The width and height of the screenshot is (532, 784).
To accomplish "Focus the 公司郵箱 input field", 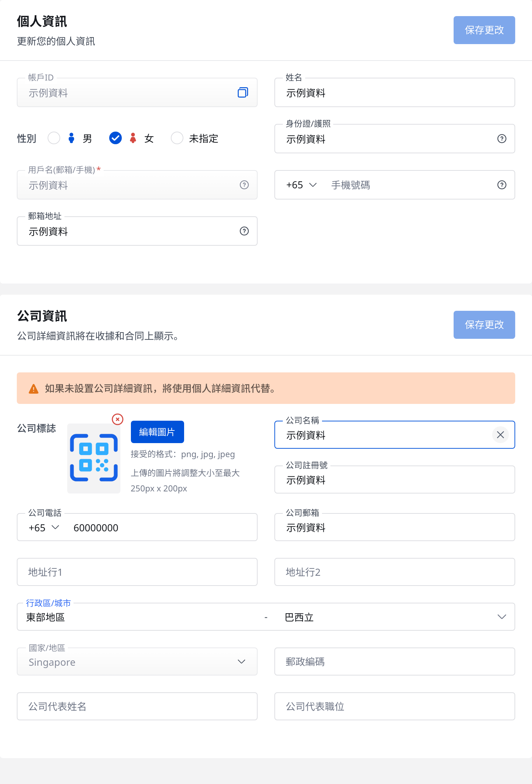I will pyautogui.click(x=395, y=527).
